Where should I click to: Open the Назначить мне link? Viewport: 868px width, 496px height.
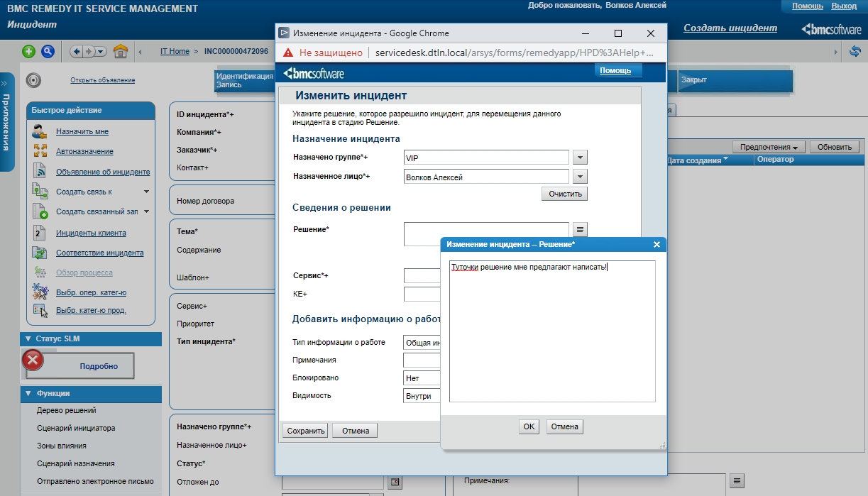click(82, 131)
